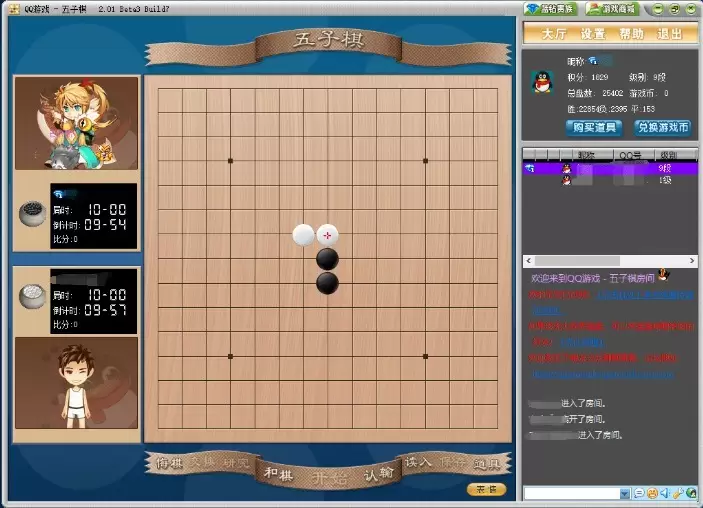703x508 pixels.
Task: Open the quick phrases speech-bubble icon
Action: [x=639, y=494]
